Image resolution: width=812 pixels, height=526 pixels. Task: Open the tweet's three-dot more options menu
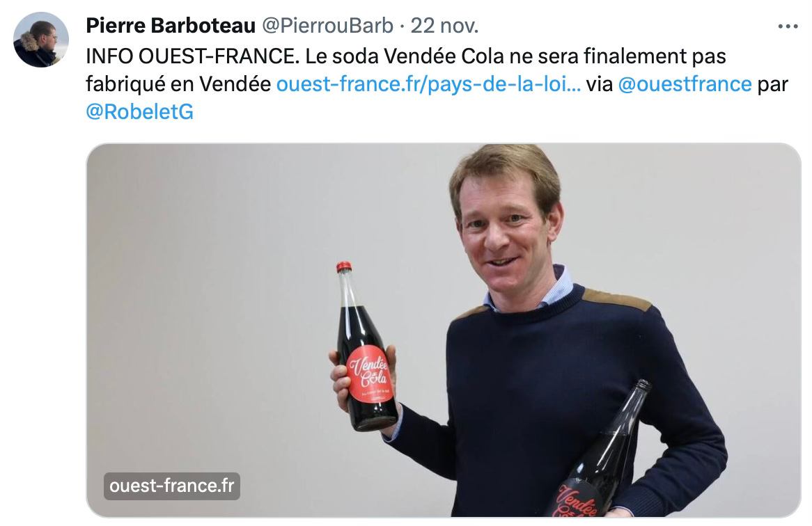click(788, 26)
